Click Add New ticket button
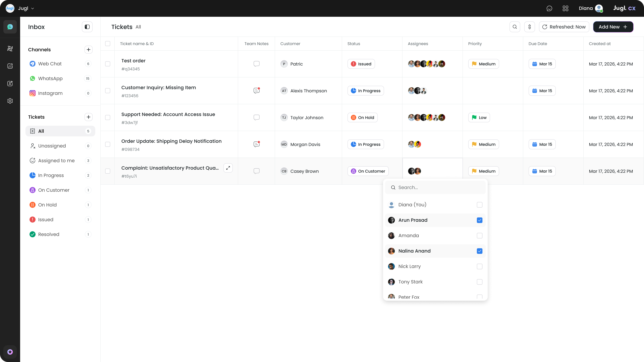This screenshot has width=644, height=362. tap(613, 27)
